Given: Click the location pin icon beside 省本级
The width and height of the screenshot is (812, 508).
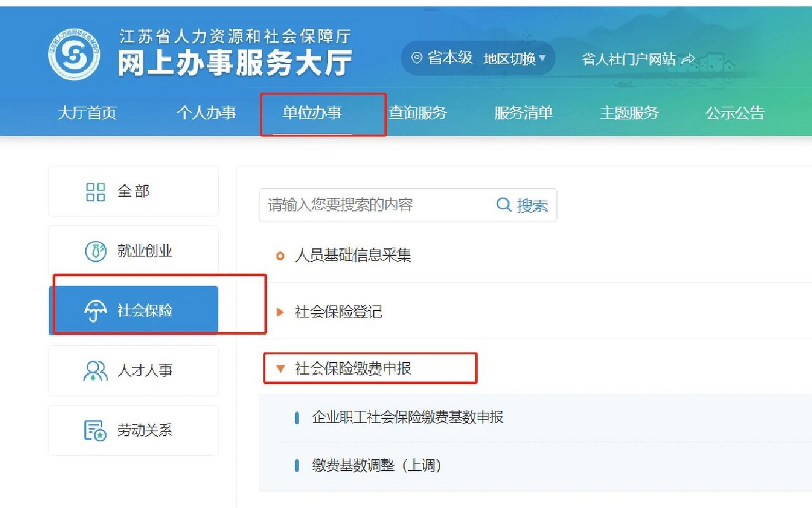Looking at the screenshot, I should click(416, 58).
